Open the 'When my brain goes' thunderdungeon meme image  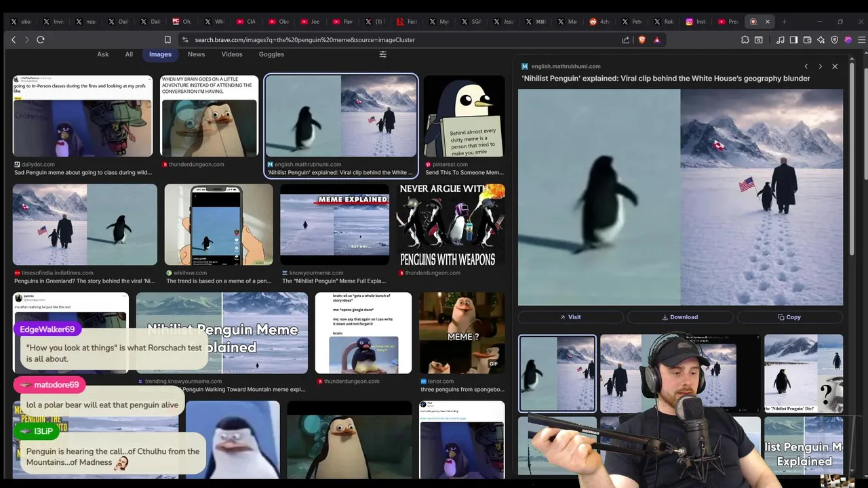pos(210,116)
